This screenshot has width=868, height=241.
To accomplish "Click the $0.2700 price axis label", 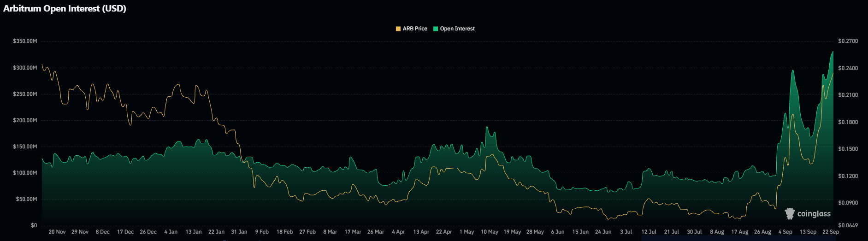I will click(x=848, y=41).
